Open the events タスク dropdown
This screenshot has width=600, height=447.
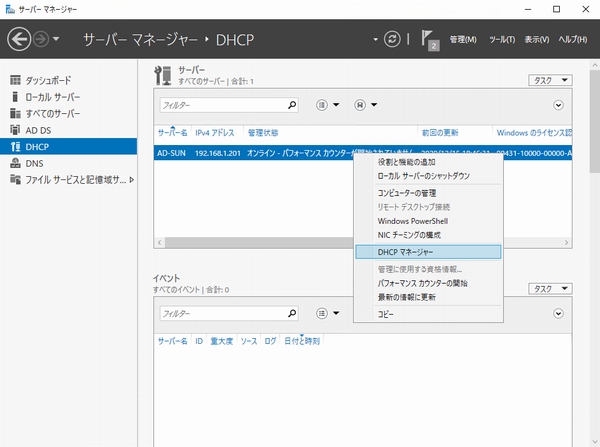550,289
